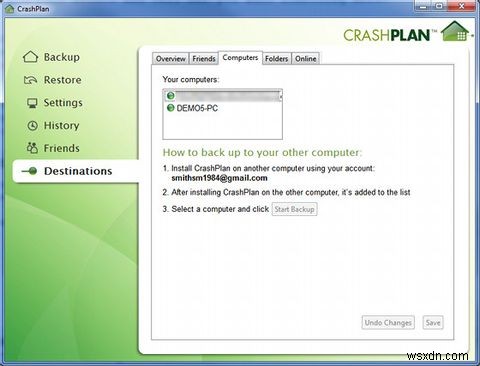This screenshot has height=366, width=480.
Task: Maximize the CrashPlan window
Action: [x=440, y=6]
